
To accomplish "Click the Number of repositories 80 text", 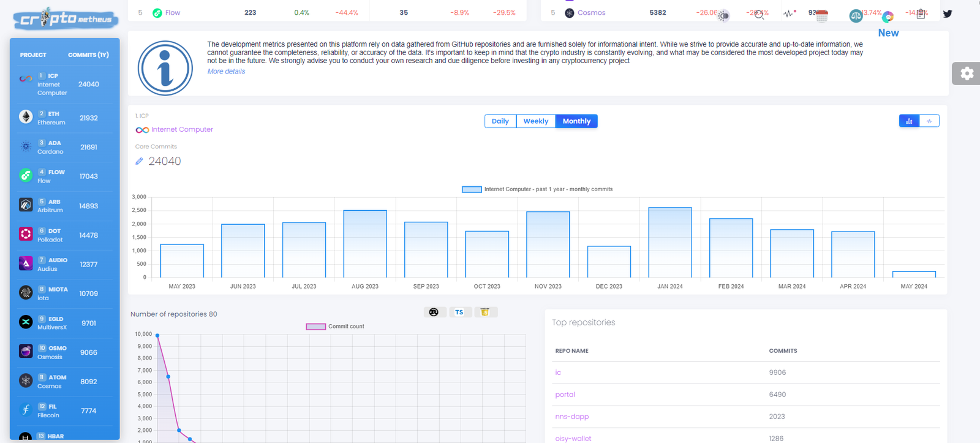I will coord(174,314).
